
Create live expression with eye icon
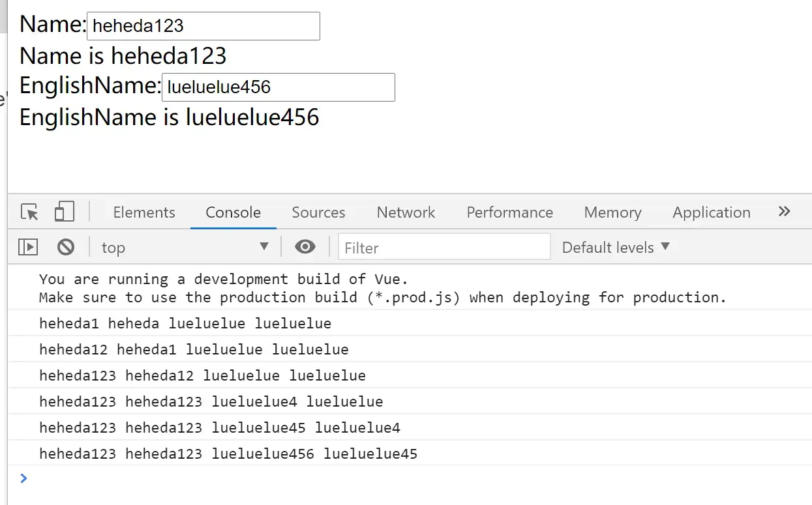[x=305, y=247]
